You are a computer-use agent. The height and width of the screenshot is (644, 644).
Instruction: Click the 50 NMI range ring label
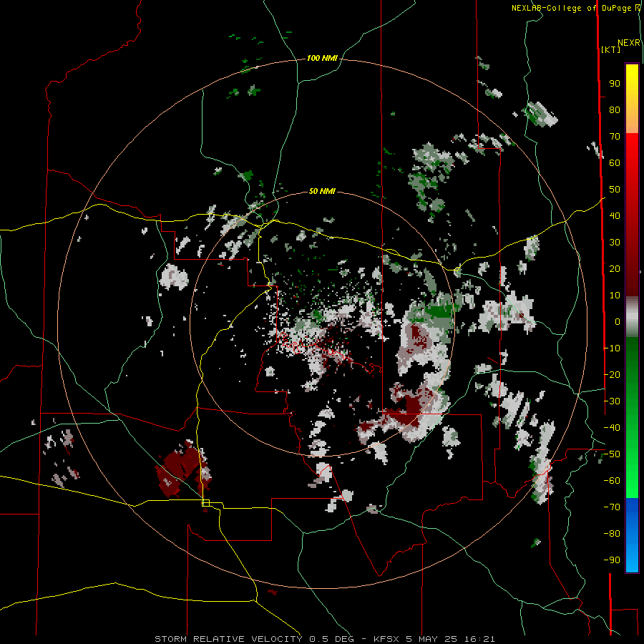[x=322, y=191]
